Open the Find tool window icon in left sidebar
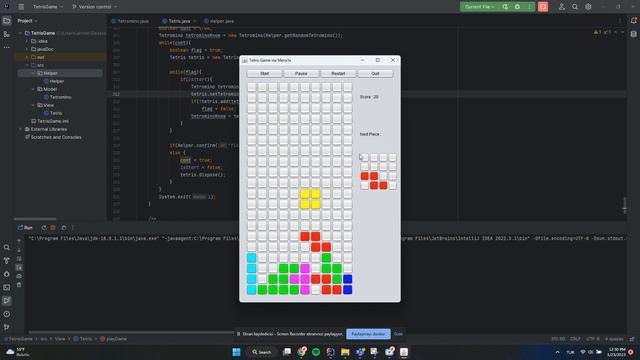The width and height of the screenshot is (640, 360). point(7,247)
